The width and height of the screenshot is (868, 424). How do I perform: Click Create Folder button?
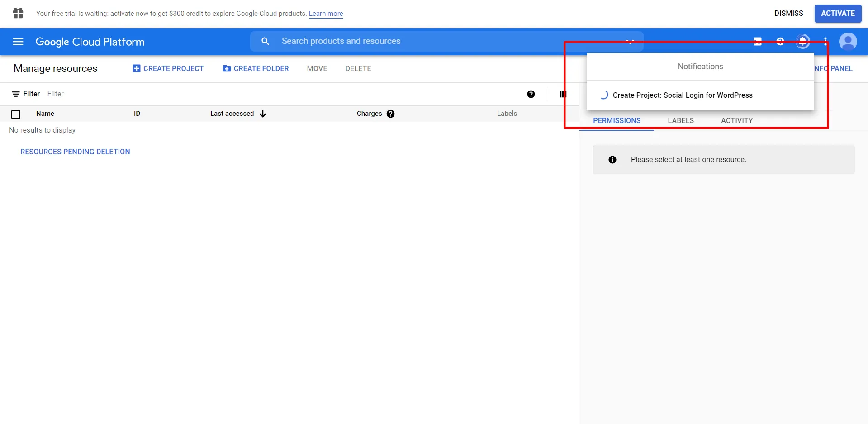pyautogui.click(x=256, y=68)
